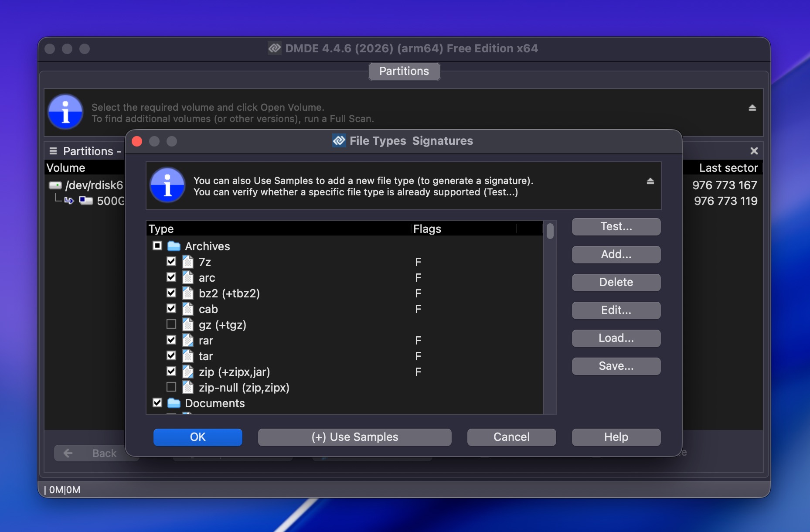Click the DMDE logo in the dialog title bar
This screenshot has height=532, width=810.
[x=338, y=140]
